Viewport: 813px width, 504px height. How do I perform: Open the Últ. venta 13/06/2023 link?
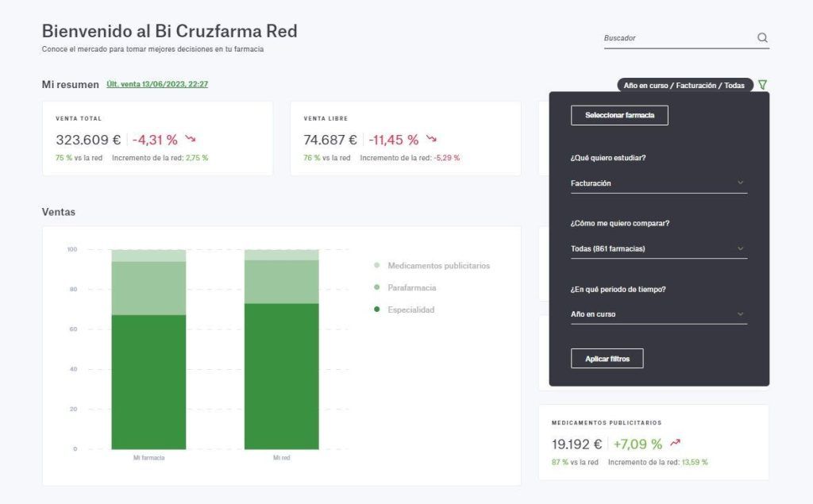(x=157, y=84)
